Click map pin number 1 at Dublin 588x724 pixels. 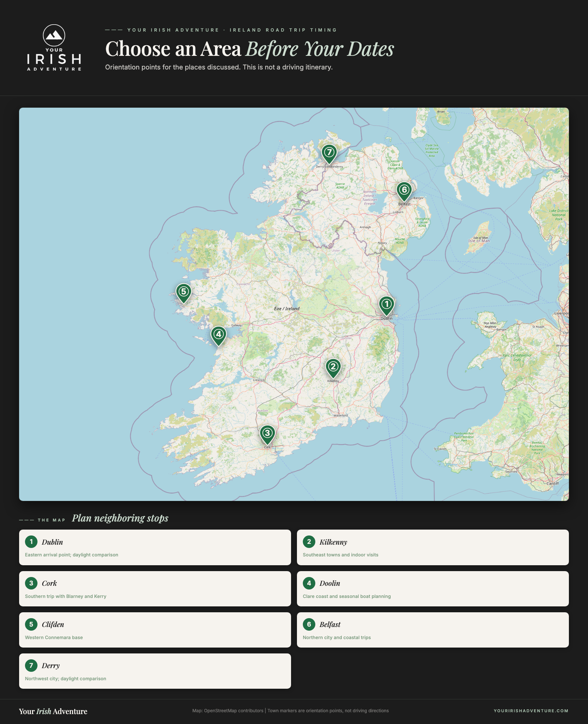pos(386,305)
